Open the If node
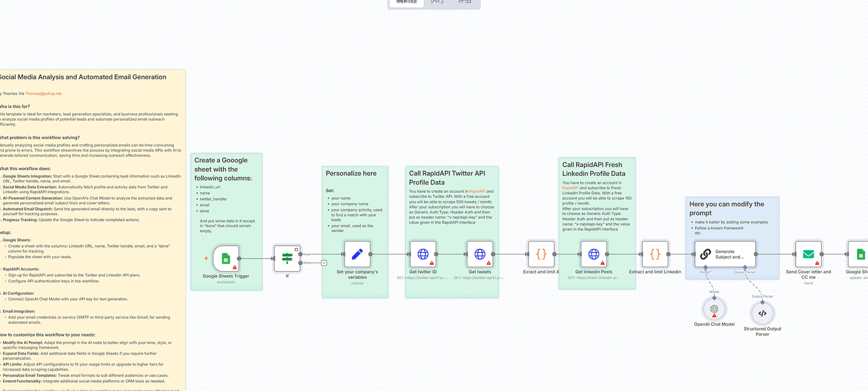This screenshot has width=868, height=391. pos(287,258)
